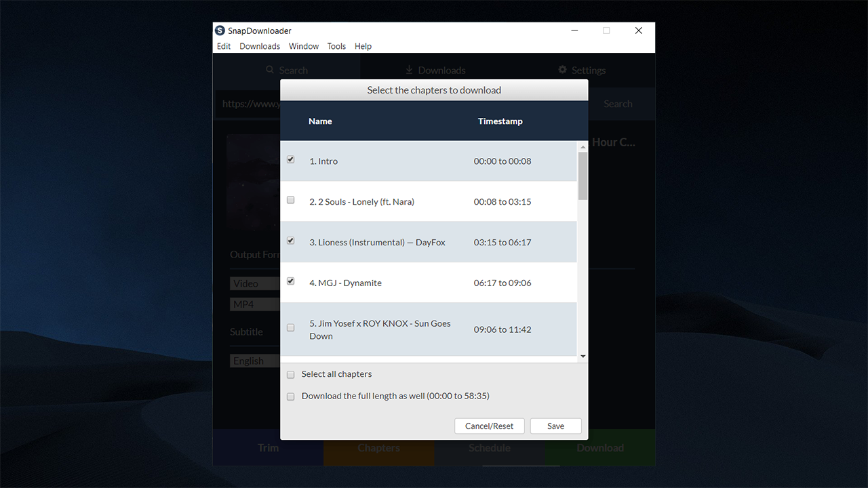The height and width of the screenshot is (488, 868).
Task: Enable Download the full length as well
Action: point(291,396)
